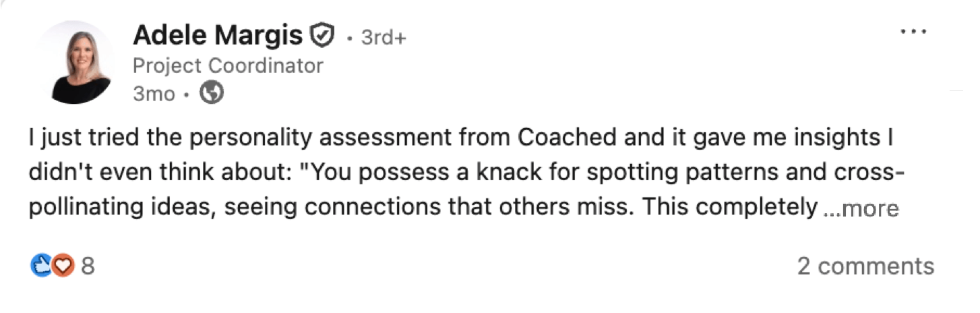
Task: Open the "2 comments" link
Action: (865, 266)
